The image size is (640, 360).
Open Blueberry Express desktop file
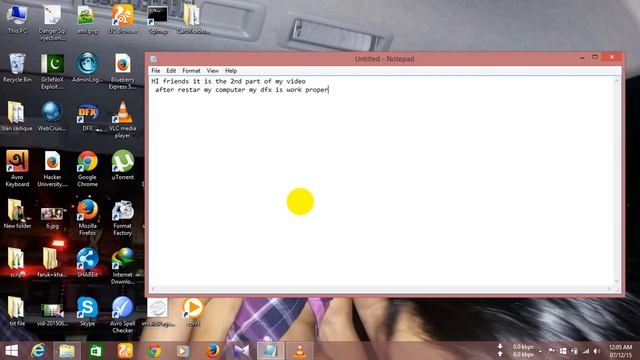tap(122, 71)
